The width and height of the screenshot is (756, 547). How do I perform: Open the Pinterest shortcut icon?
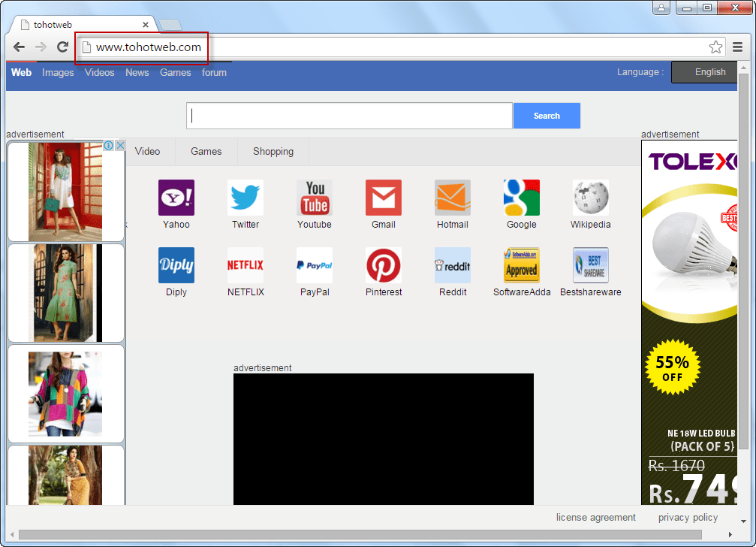[384, 265]
